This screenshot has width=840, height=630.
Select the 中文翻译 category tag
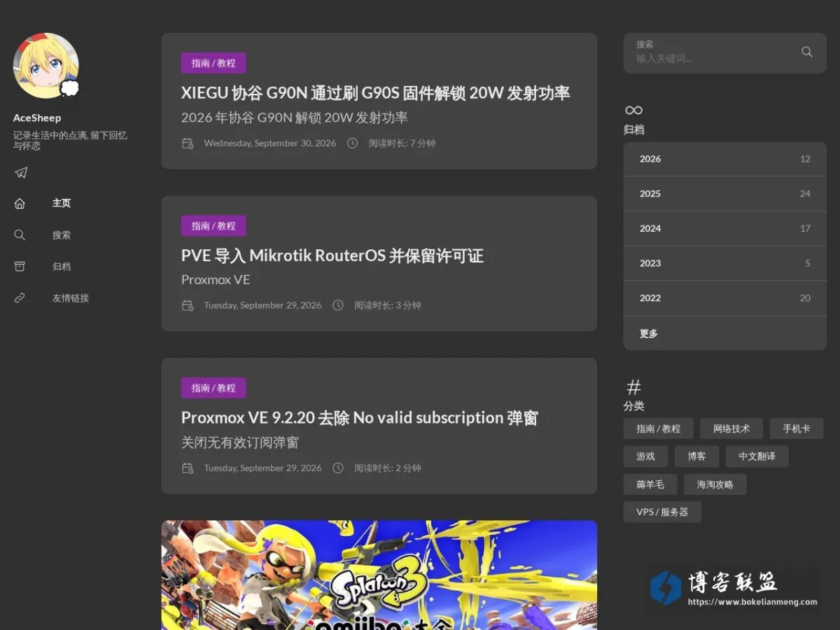pos(757,456)
